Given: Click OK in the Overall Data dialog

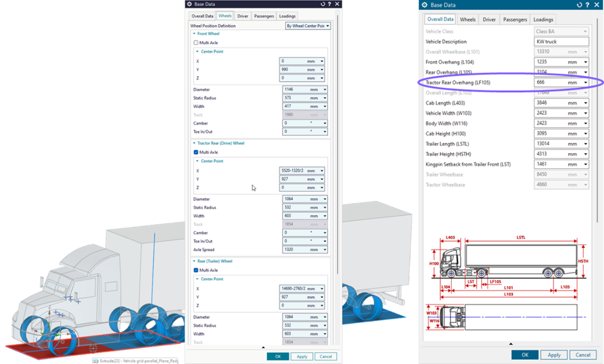Looking at the screenshot, I should coord(525,355).
